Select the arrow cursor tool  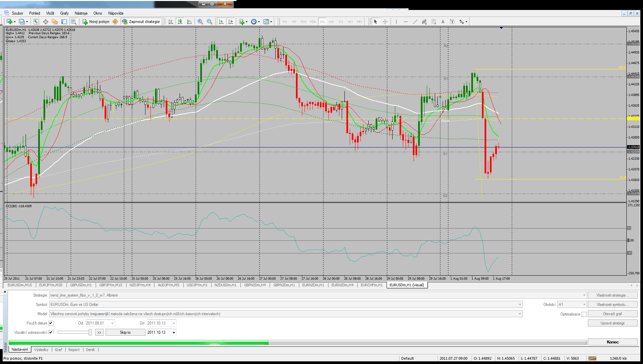pos(376,22)
